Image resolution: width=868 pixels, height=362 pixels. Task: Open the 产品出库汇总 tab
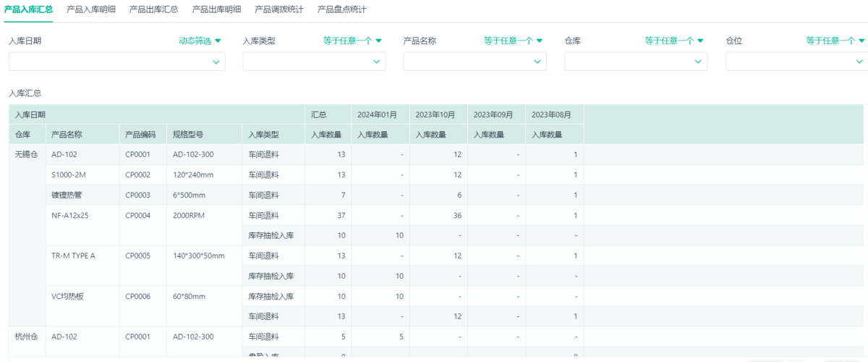[153, 9]
